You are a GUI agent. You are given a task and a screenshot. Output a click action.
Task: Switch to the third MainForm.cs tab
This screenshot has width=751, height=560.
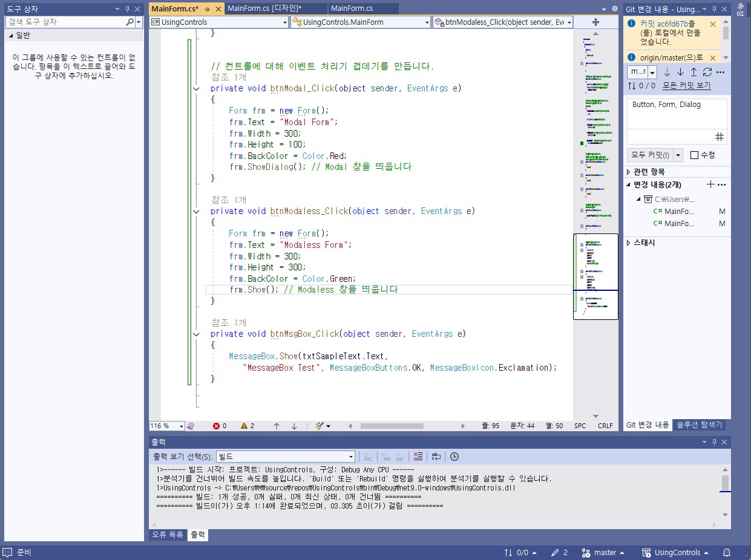pyautogui.click(x=352, y=8)
